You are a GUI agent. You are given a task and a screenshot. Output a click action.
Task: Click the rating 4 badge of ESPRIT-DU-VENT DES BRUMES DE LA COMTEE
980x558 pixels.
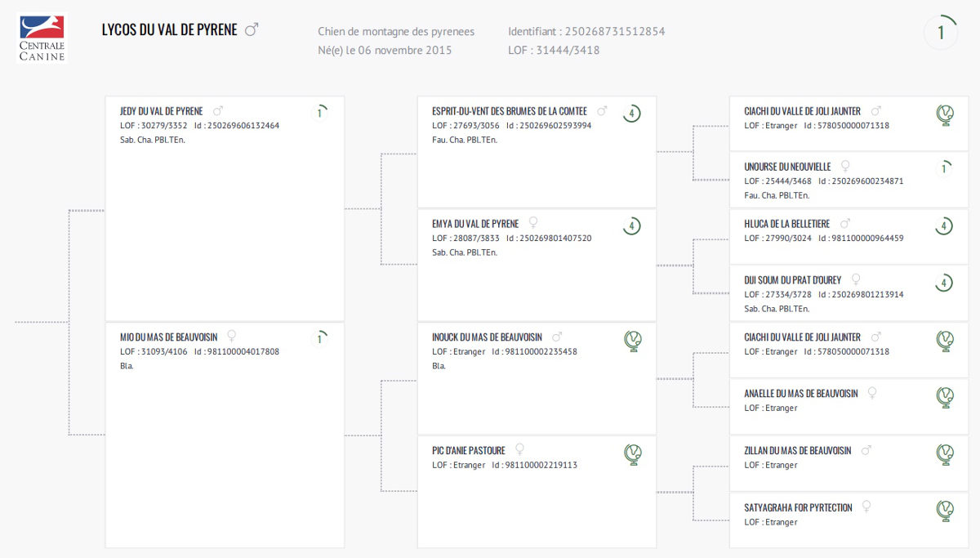click(631, 114)
